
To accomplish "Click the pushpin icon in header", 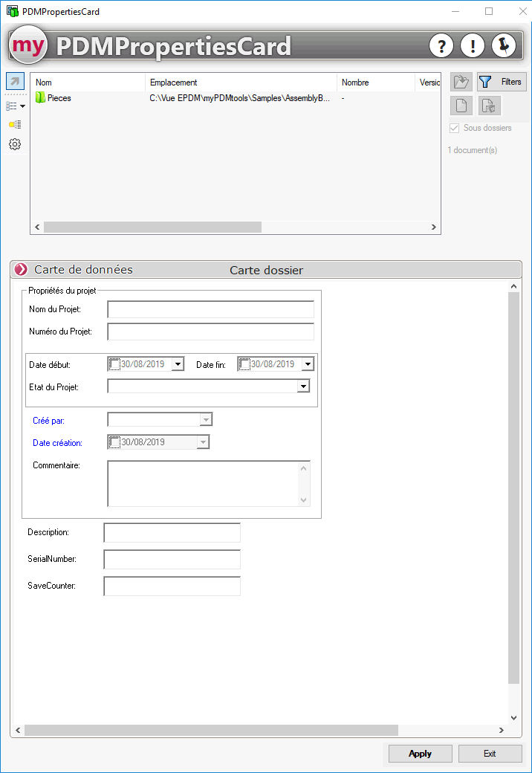I will point(504,46).
